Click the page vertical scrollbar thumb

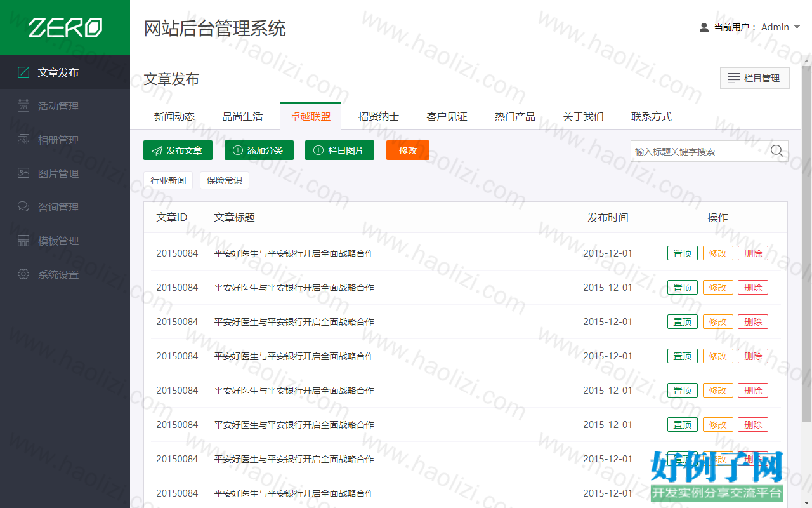[806, 244]
